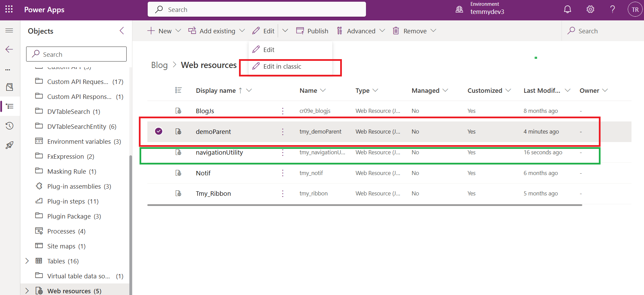The width and height of the screenshot is (644, 295).
Task: Select Environment variables in tree
Action: point(78,141)
